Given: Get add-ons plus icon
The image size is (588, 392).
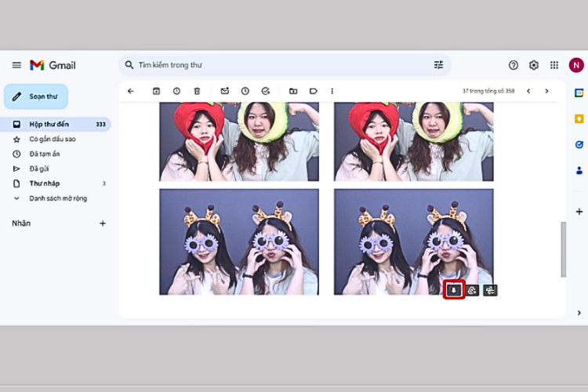Looking at the screenshot, I should [579, 212].
